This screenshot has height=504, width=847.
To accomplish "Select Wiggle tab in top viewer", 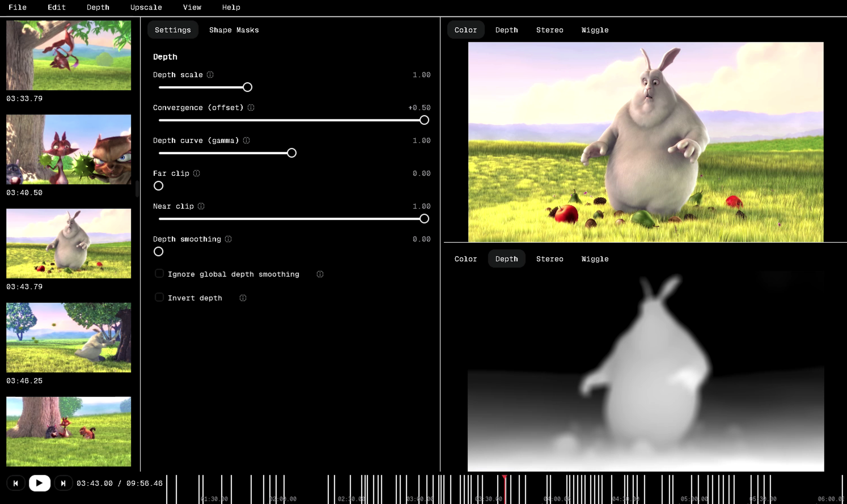I will (595, 30).
